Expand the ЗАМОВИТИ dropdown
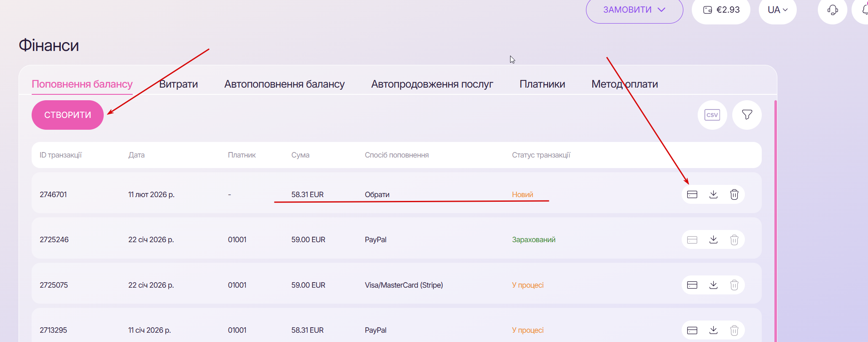This screenshot has width=868, height=342. pos(634,10)
